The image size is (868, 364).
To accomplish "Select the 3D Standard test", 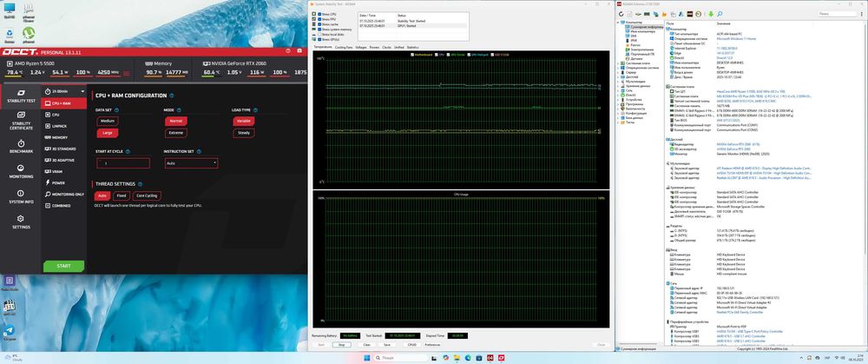I will (x=64, y=149).
